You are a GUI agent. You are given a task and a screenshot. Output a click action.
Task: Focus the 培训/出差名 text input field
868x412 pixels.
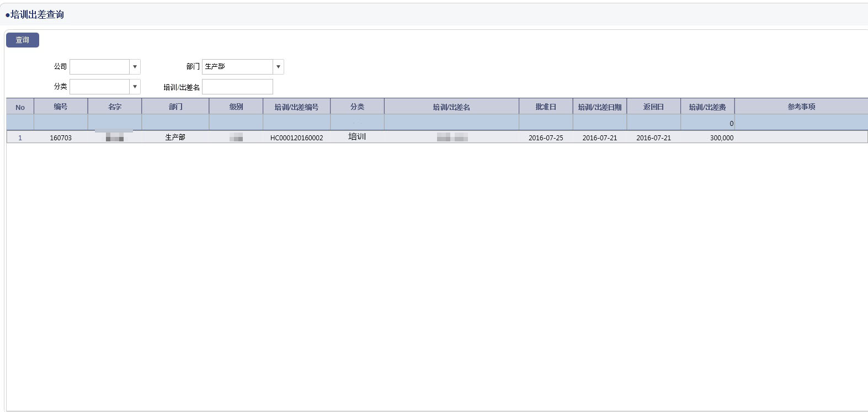[237, 87]
